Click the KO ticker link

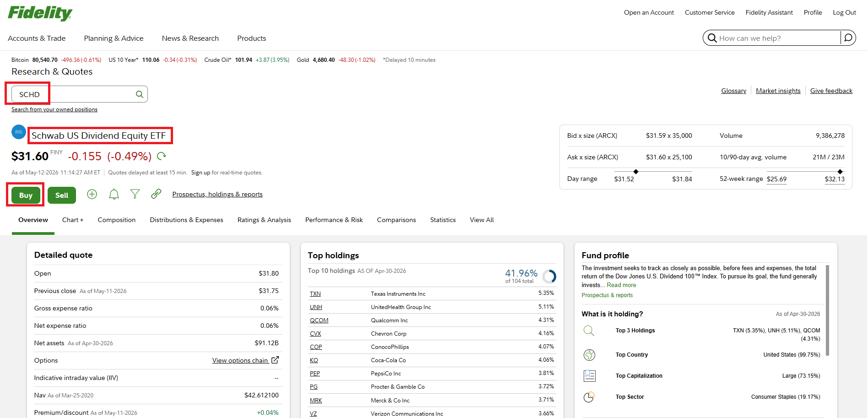click(x=314, y=360)
